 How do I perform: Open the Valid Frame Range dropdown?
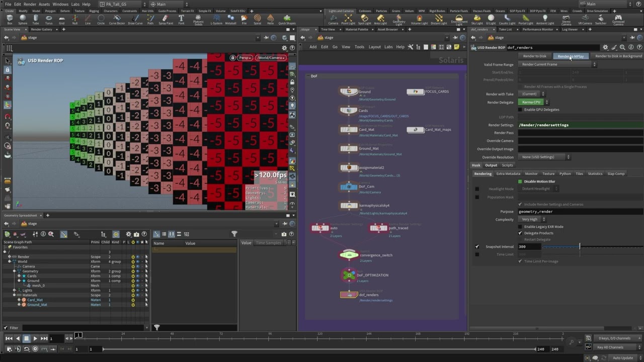[558, 64]
